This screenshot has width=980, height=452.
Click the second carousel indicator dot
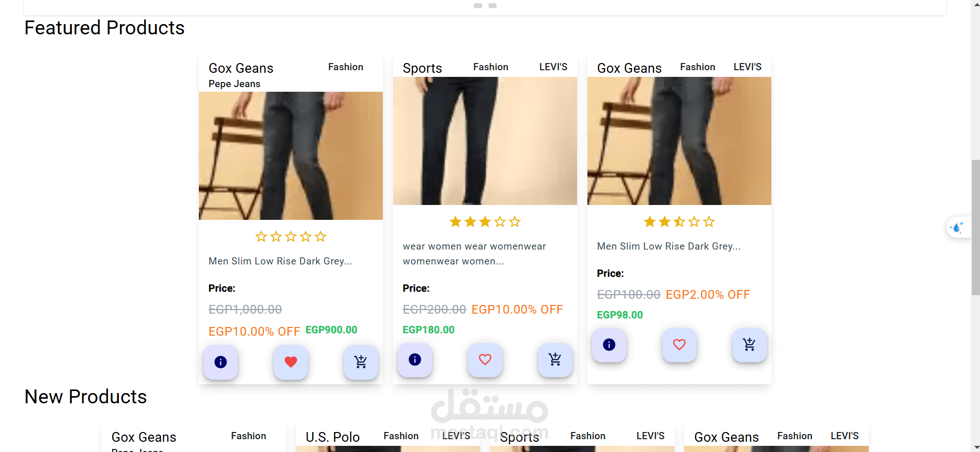493,6
